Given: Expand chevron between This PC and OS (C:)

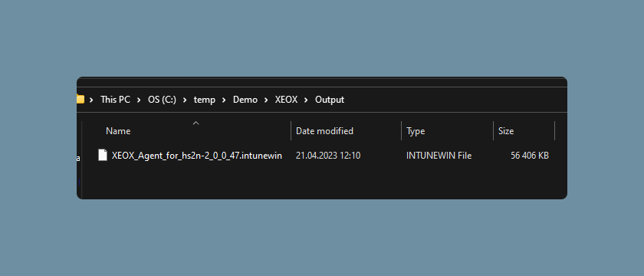Looking at the screenshot, I should pos(140,100).
